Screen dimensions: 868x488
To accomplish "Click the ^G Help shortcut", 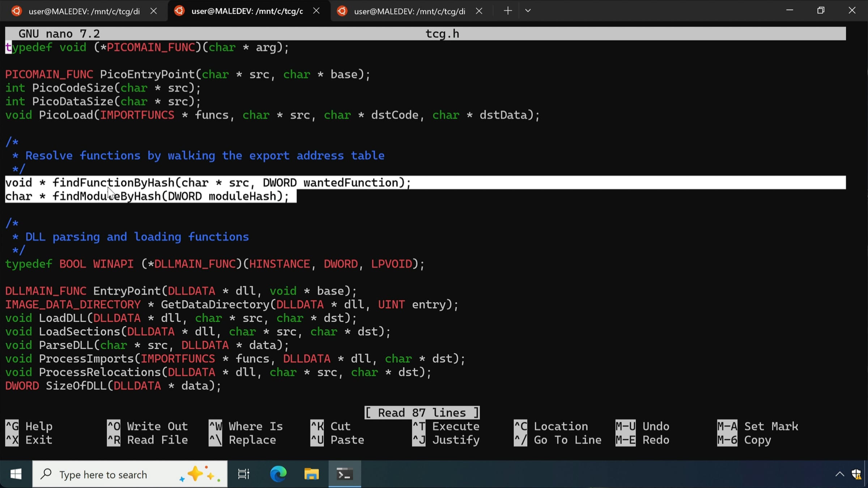I will coord(29,426).
